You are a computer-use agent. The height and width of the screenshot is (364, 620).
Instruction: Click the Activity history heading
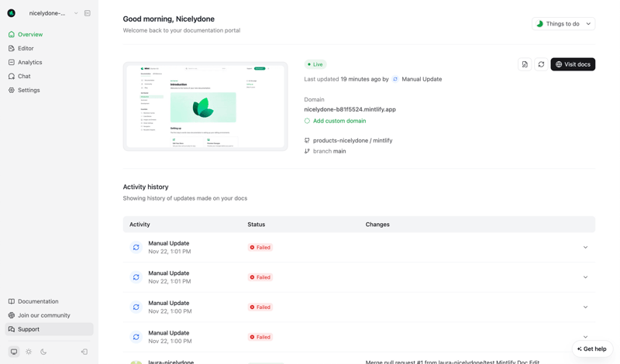point(146,187)
